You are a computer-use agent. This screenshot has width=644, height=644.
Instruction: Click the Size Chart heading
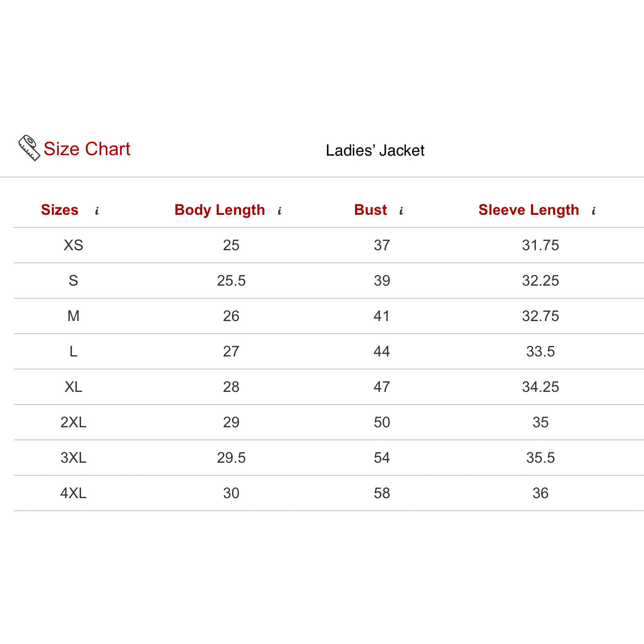(x=87, y=149)
